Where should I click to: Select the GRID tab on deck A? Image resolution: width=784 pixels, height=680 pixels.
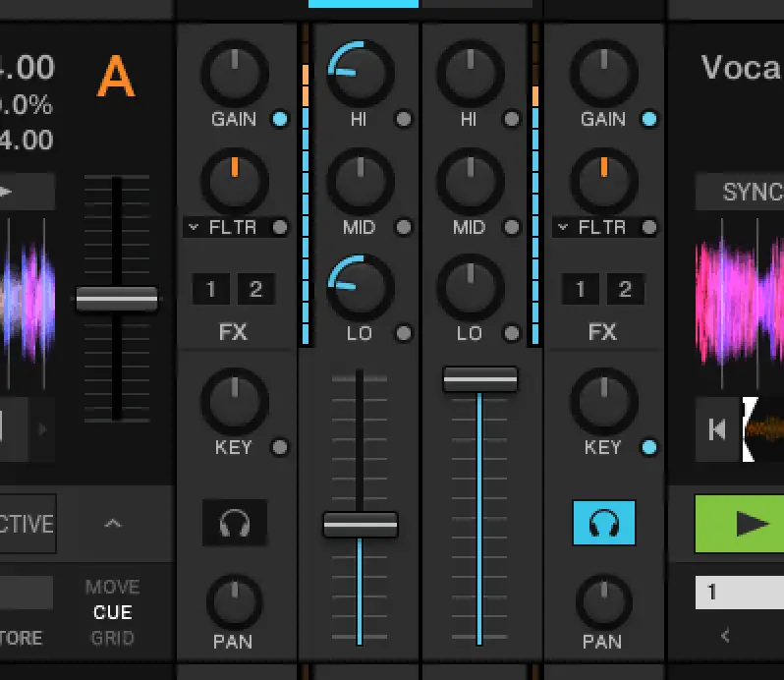113,639
